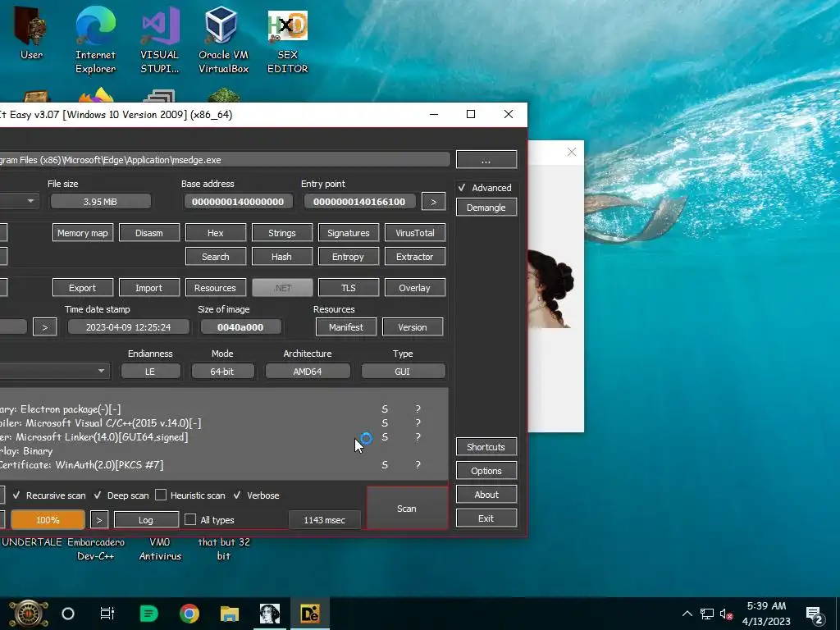Show hidden system tray icons
Screen dimensions: 840x630
[x=687, y=614]
